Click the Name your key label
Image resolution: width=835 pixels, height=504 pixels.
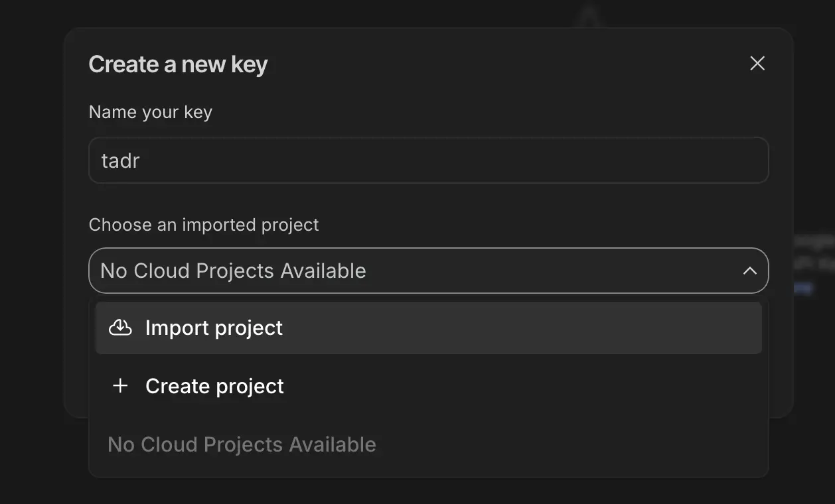[x=150, y=111]
